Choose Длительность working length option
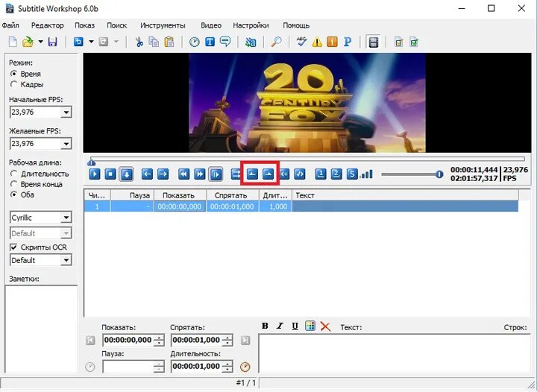This screenshot has height=392, width=537. [x=13, y=174]
